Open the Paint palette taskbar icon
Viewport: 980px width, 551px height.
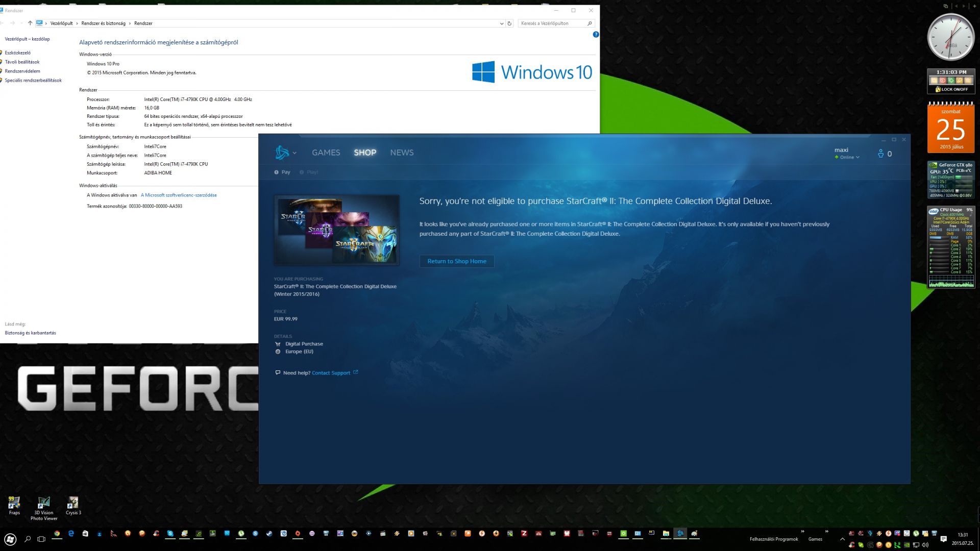(694, 534)
